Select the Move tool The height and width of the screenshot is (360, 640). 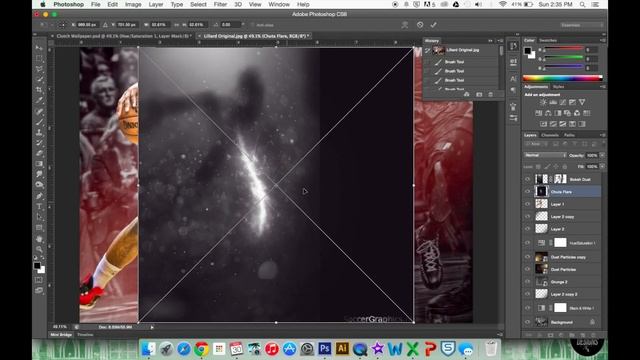pyautogui.click(x=39, y=48)
